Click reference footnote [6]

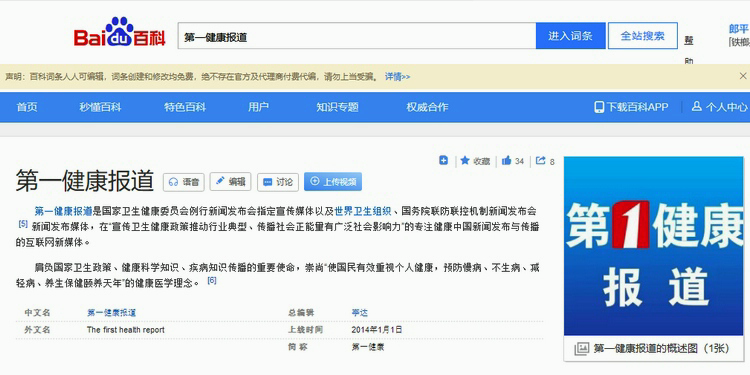(x=212, y=281)
